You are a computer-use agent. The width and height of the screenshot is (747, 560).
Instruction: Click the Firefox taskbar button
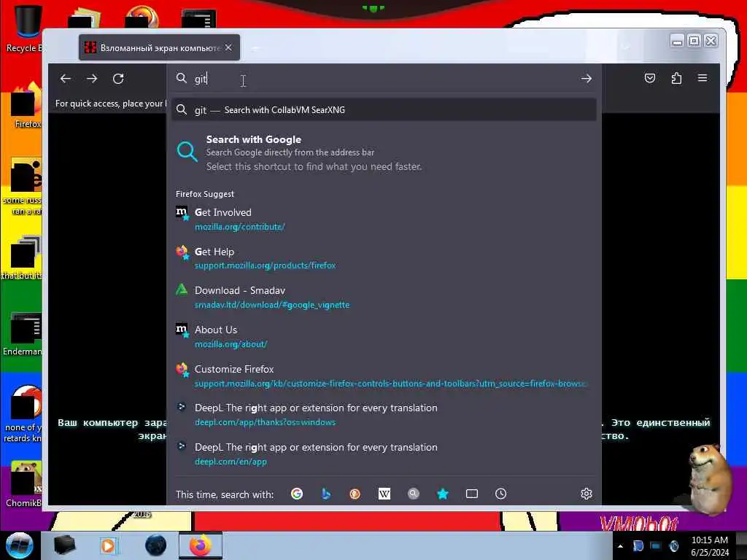(201, 545)
